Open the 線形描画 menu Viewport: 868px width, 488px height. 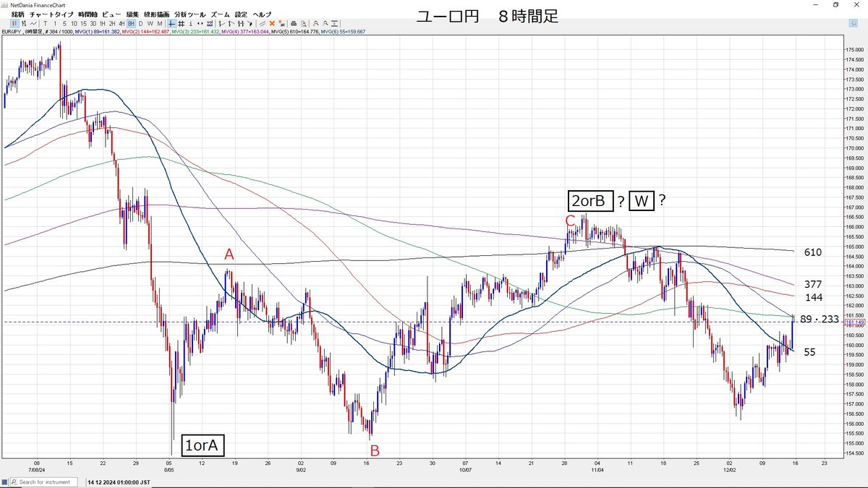click(x=157, y=14)
